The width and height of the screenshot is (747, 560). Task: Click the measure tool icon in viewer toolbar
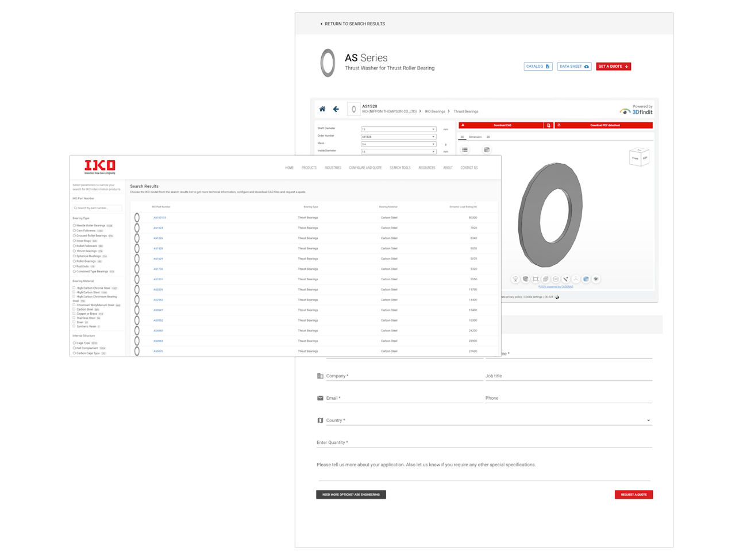click(x=566, y=279)
